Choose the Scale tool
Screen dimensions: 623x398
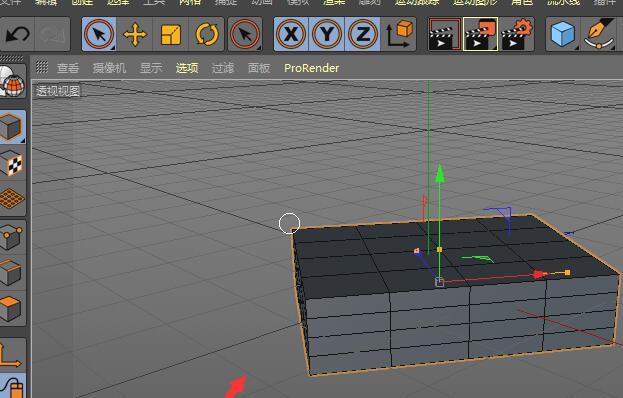(171, 34)
